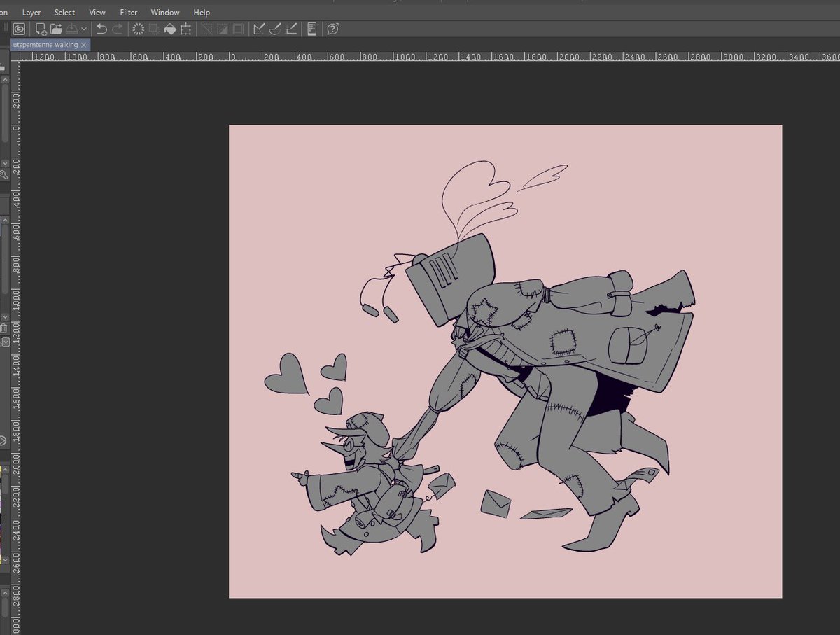
Task: Open the smartphone connection icon
Action: click(x=312, y=29)
